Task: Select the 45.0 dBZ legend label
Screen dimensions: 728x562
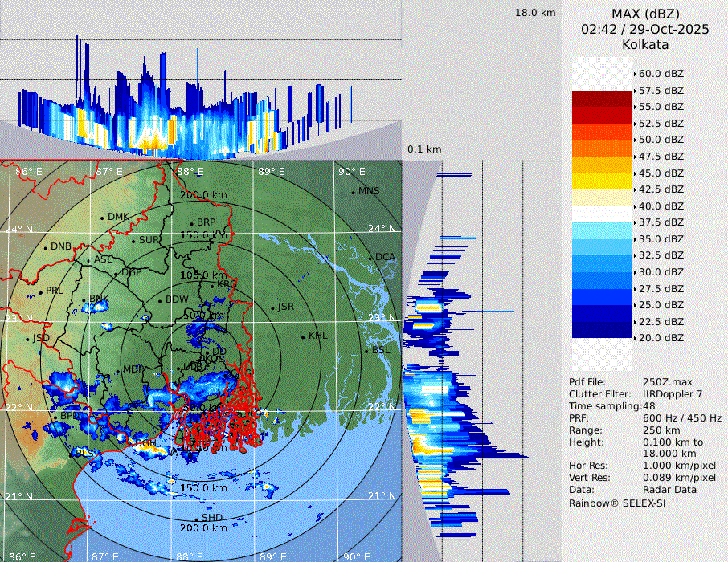Action: click(x=661, y=173)
